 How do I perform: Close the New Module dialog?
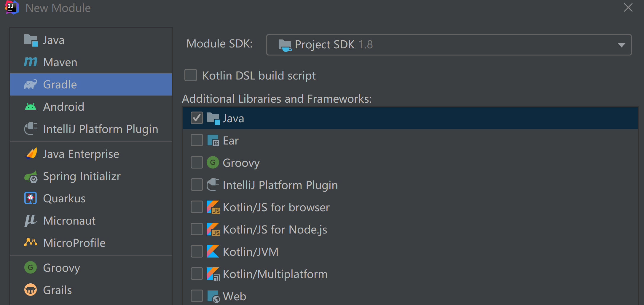pyautogui.click(x=628, y=7)
